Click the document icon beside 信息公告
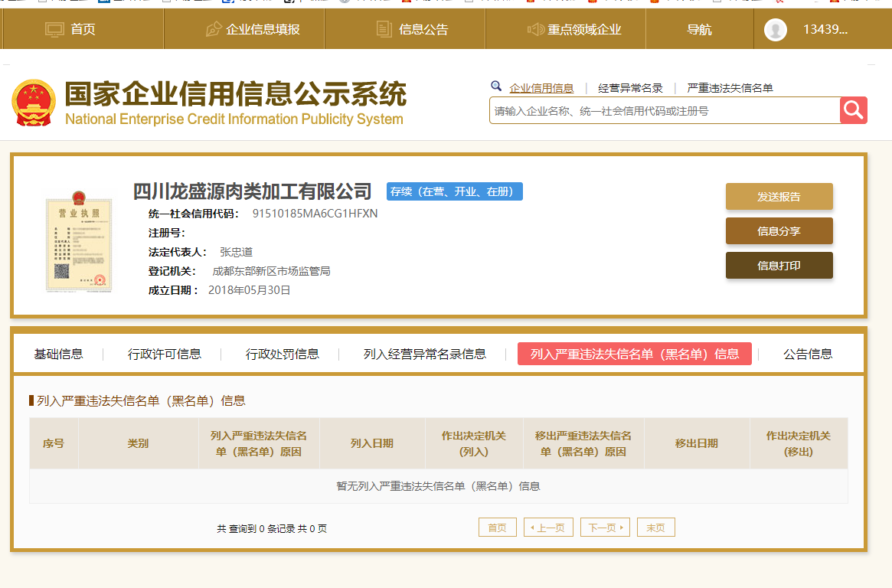This screenshot has width=892, height=588. pos(384,29)
